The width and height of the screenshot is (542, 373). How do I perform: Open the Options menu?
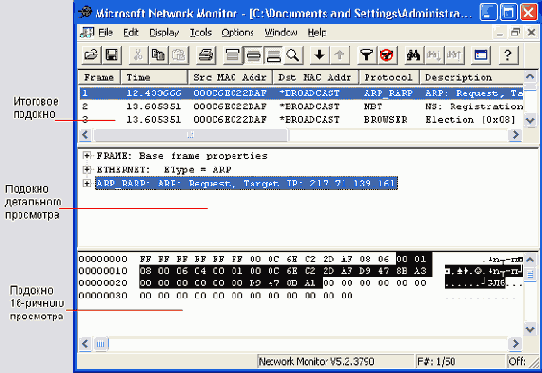point(237,32)
